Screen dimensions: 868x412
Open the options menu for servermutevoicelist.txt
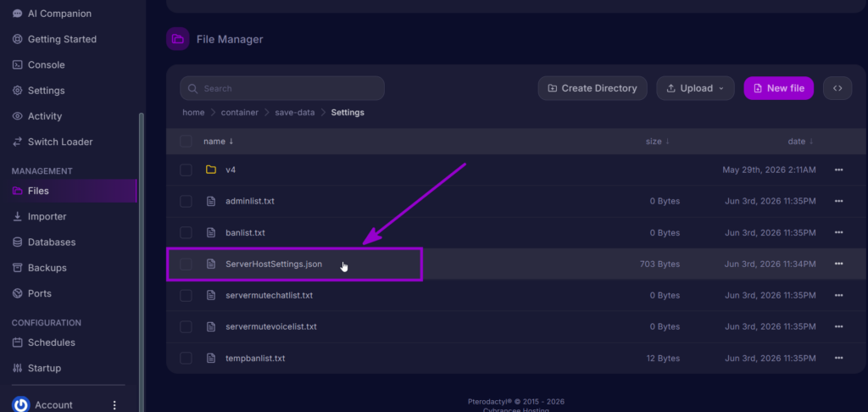838,326
